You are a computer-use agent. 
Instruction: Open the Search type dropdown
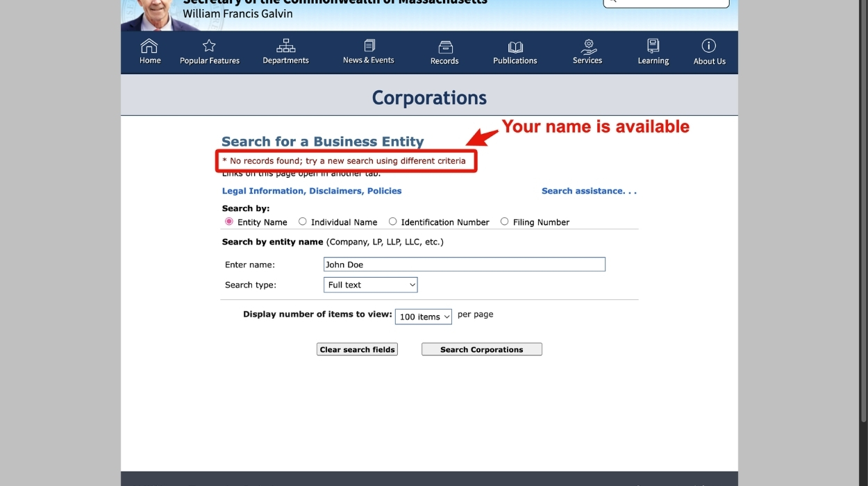tap(371, 285)
